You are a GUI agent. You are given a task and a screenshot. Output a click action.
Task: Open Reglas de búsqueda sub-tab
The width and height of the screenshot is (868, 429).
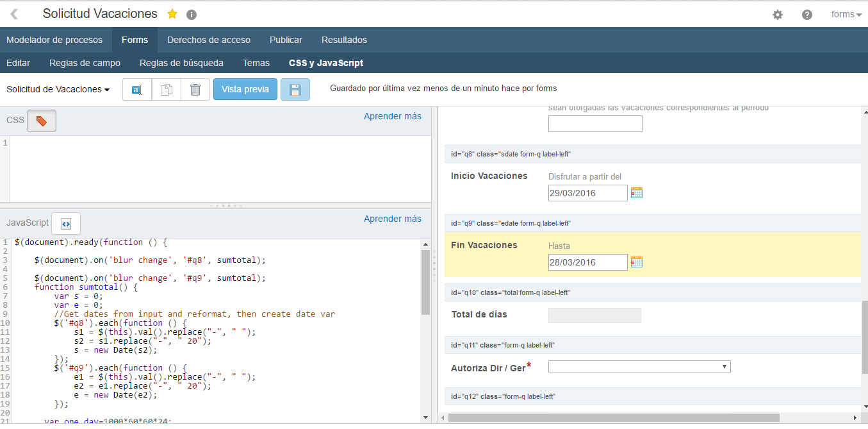coord(181,63)
